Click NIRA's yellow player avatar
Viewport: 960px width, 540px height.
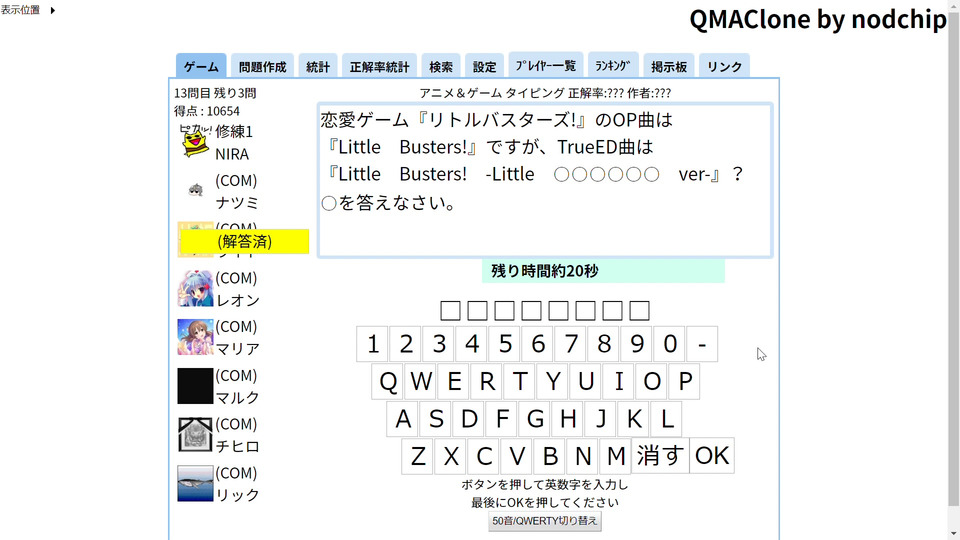click(x=195, y=141)
